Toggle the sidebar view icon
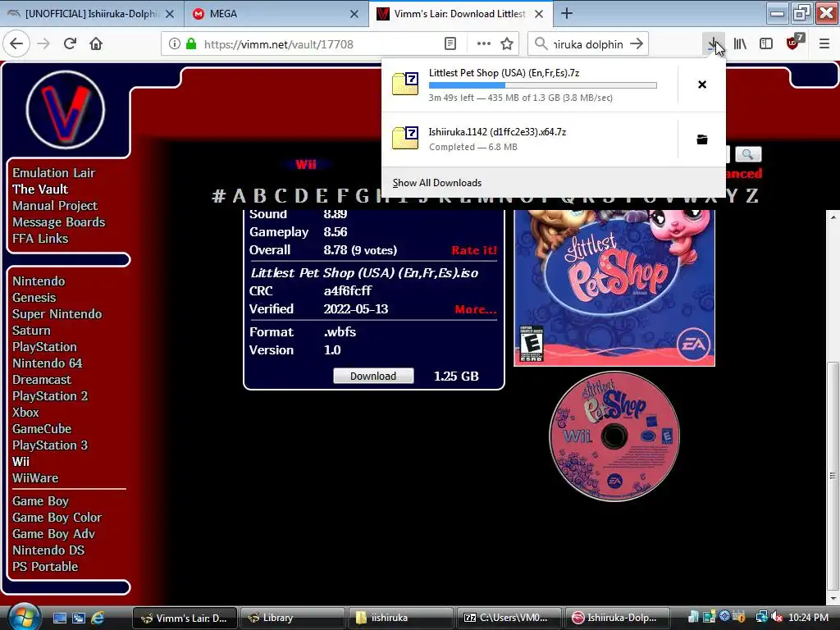 pos(766,44)
